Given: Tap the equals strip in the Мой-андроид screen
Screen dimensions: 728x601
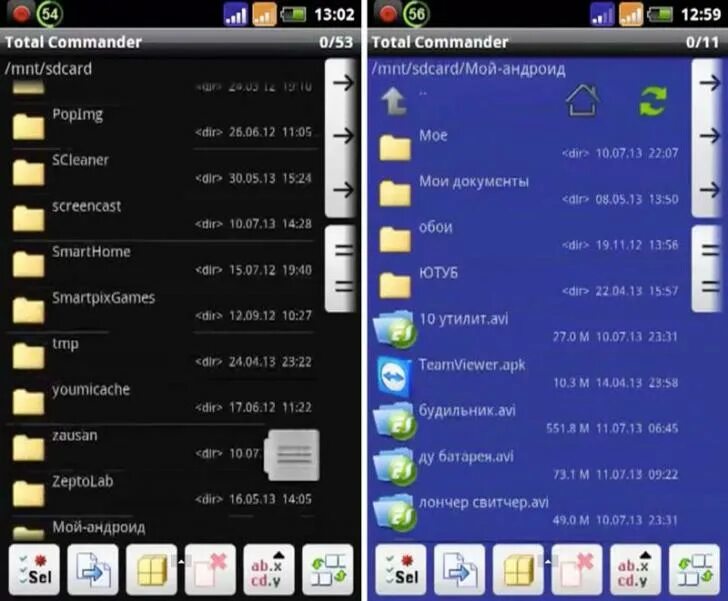Looking at the screenshot, I should pyautogui.click(x=709, y=268).
